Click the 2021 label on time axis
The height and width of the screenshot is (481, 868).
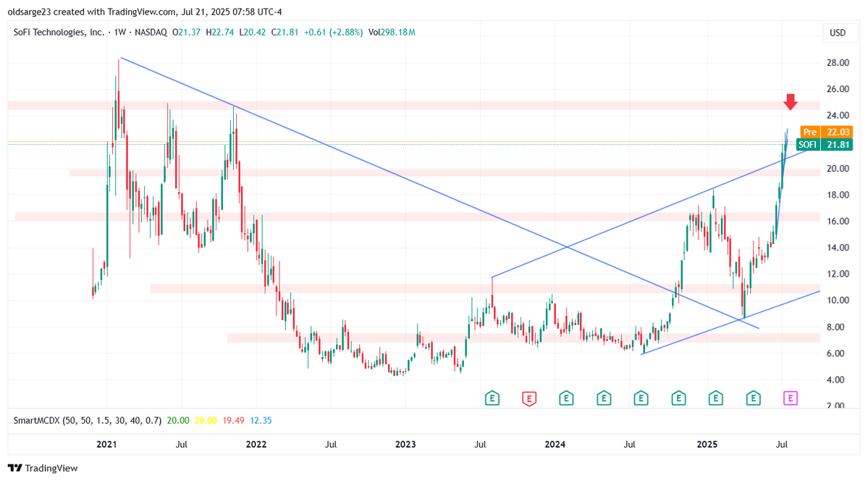(107, 444)
